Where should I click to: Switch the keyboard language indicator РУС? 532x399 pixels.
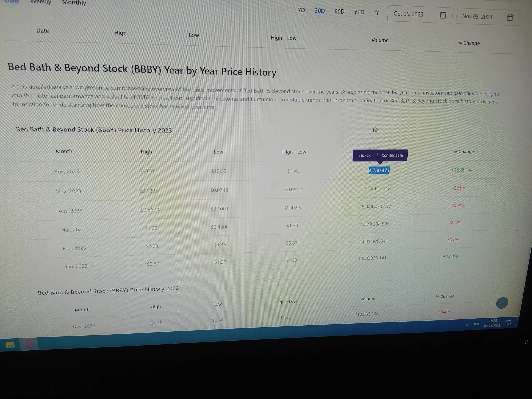coord(477,324)
